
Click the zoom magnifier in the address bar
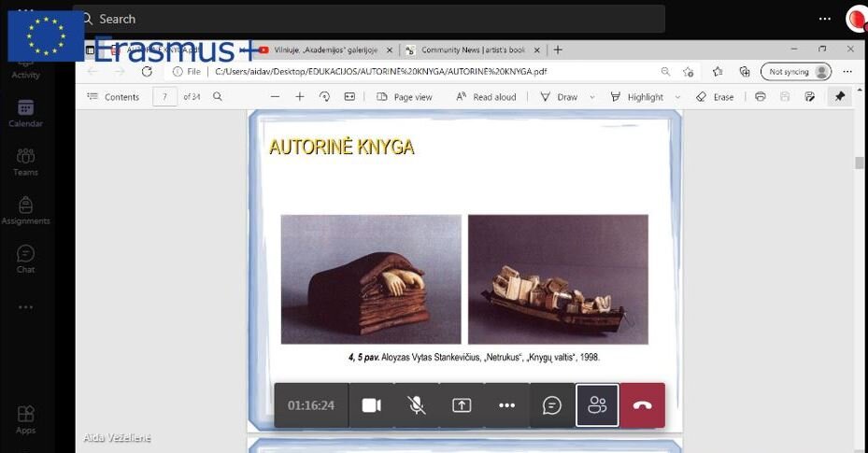[665, 71]
